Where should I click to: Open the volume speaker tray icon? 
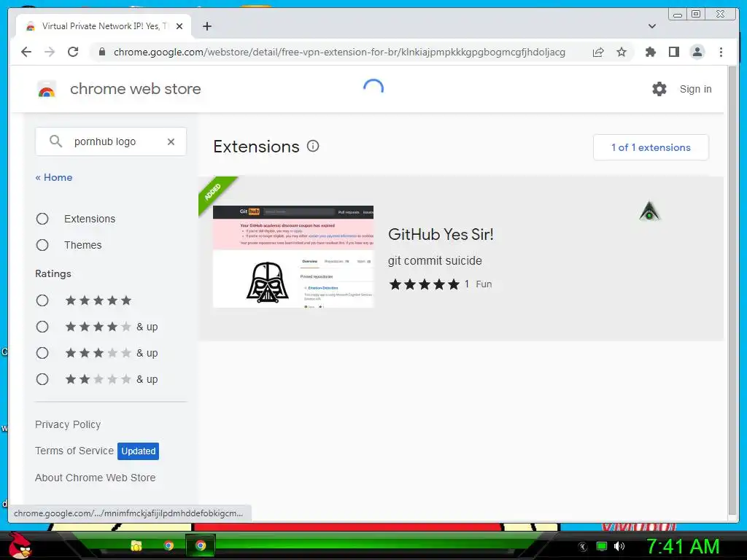pos(619,546)
